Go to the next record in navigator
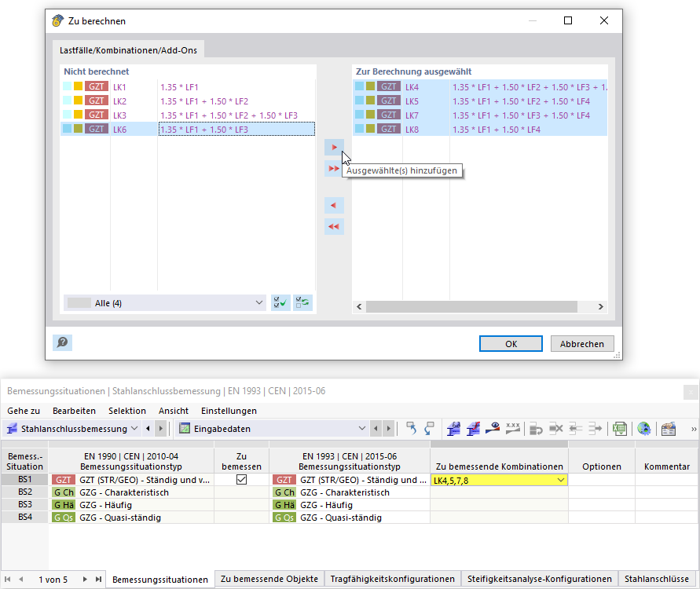700x589 pixels. click(x=85, y=580)
